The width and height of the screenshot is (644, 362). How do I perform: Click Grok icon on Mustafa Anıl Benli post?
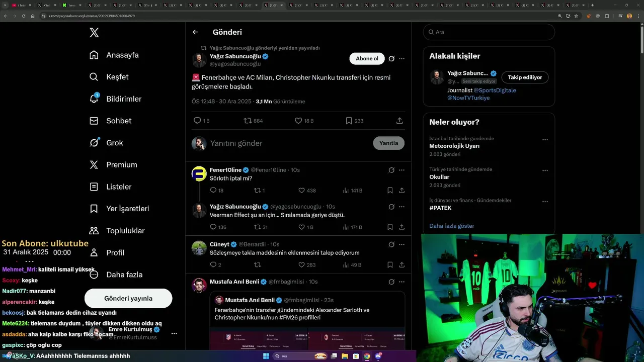[x=391, y=282]
